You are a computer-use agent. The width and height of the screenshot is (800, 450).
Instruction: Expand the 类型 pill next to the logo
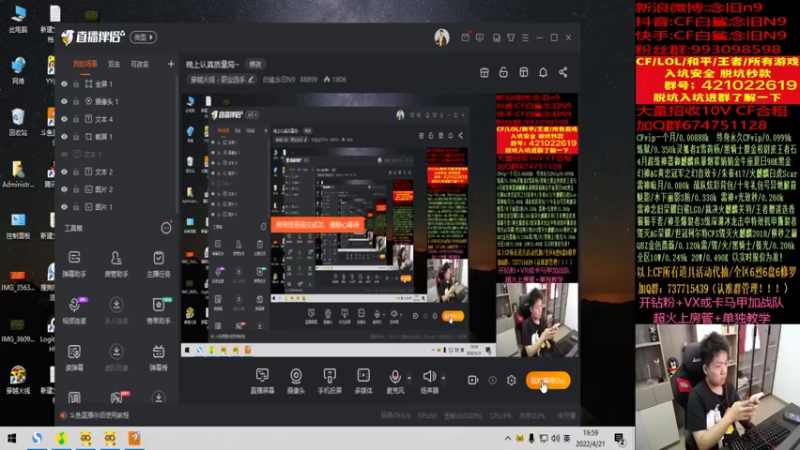coord(143,37)
